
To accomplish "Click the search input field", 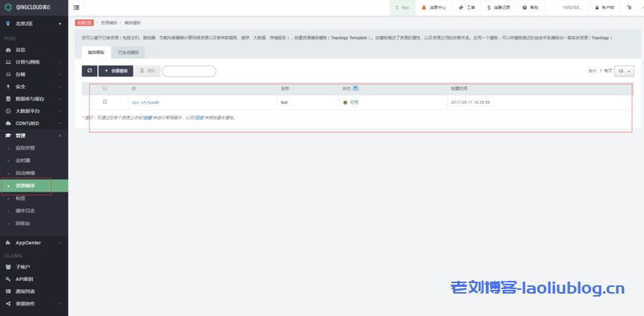I will point(189,71).
